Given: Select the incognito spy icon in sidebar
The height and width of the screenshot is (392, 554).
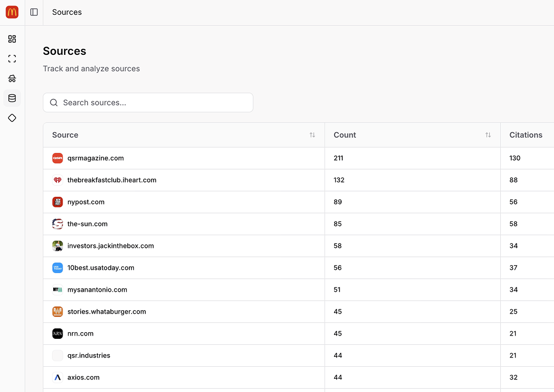Looking at the screenshot, I should (12, 78).
